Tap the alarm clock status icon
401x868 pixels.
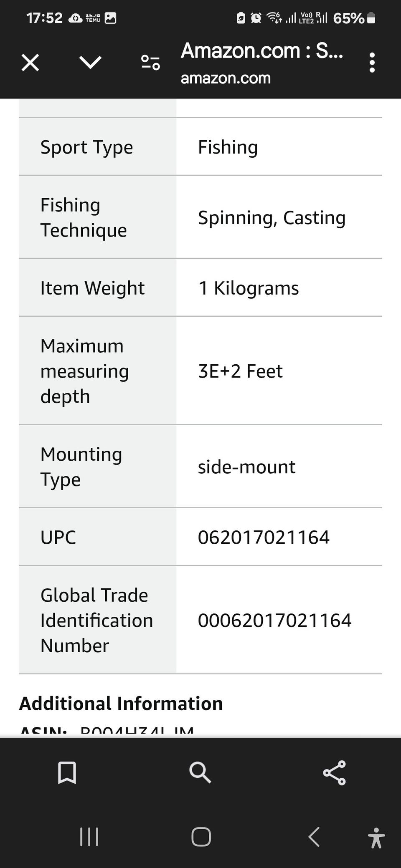click(256, 18)
